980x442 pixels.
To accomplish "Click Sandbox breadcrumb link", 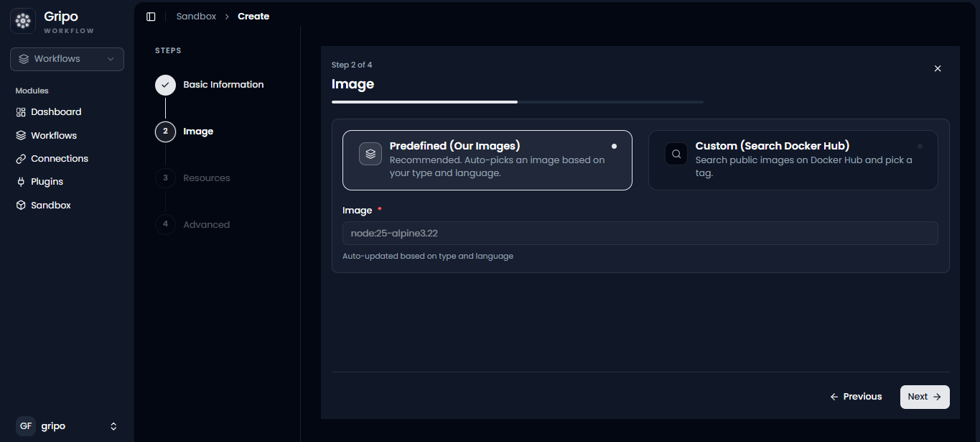I will coord(196,17).
